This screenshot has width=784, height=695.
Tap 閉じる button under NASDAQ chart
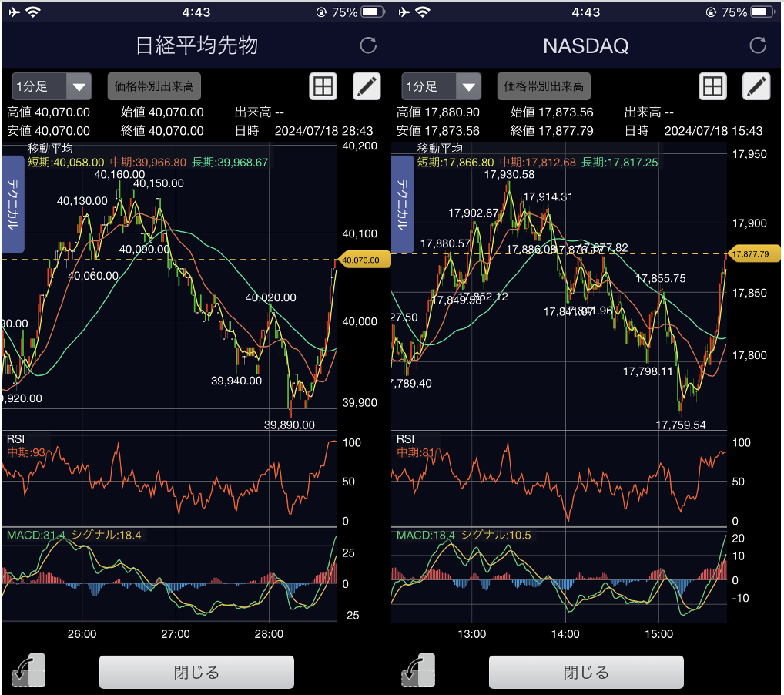click(586, 672)
